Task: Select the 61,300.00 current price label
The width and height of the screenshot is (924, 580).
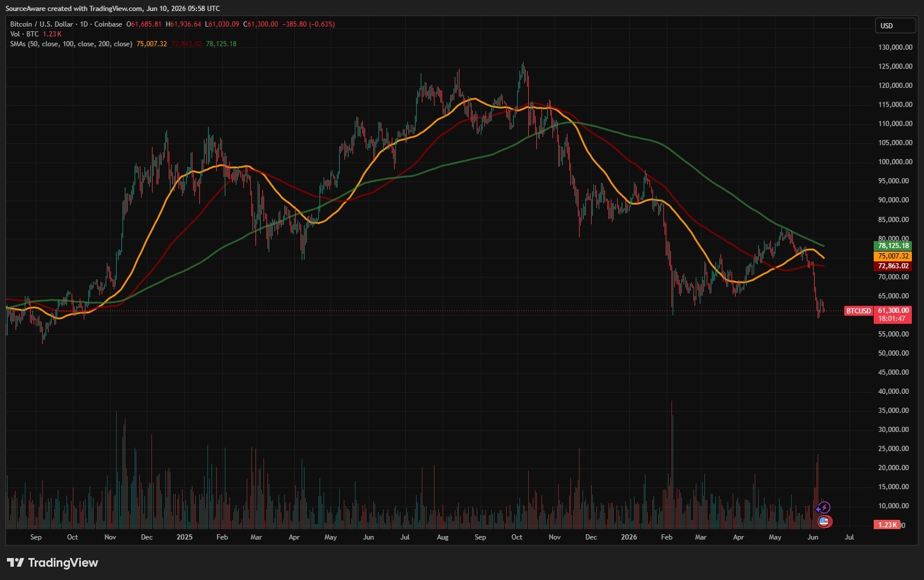Action: click(x=893, y=311)
